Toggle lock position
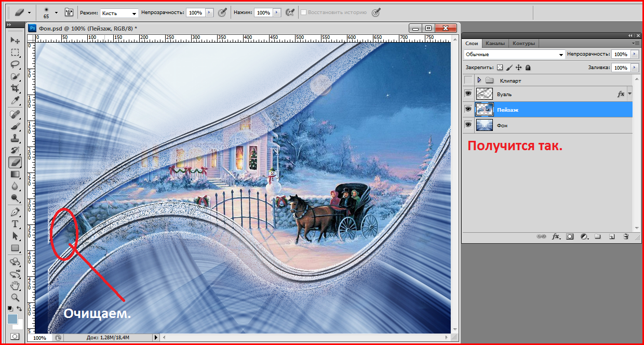 [x=518, y=68]
